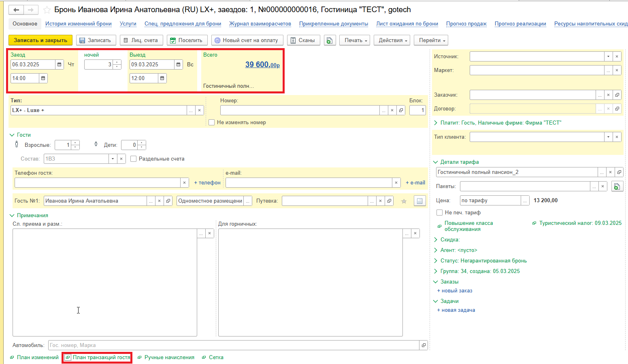628x364 pixels.
Task: Click the green document icon after Сканы
Action: click(x=330, y=40)
